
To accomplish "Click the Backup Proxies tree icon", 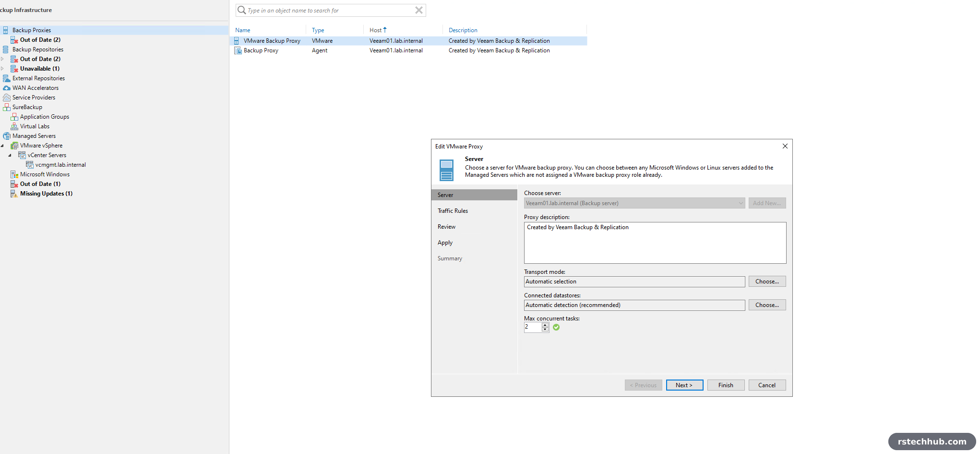I will click(6, 30).
